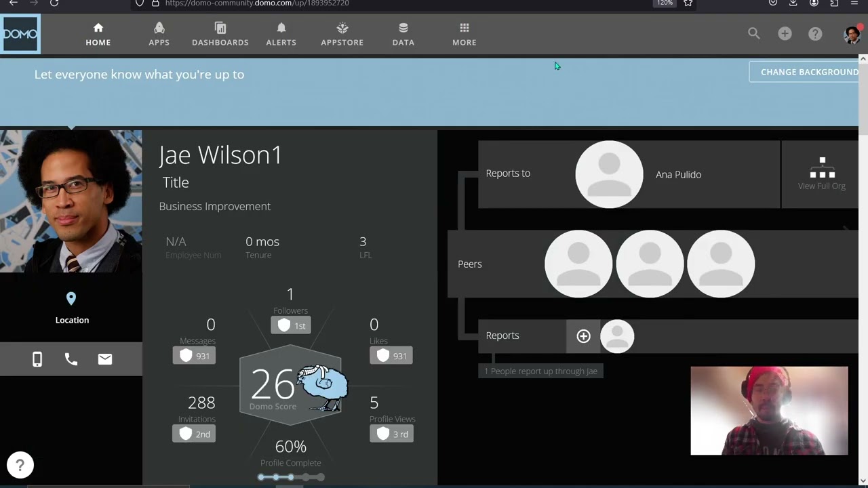This screenshot has width=868, height=488.
Task: Click the direct report avatar beside Reports
Action: [617, 336]
